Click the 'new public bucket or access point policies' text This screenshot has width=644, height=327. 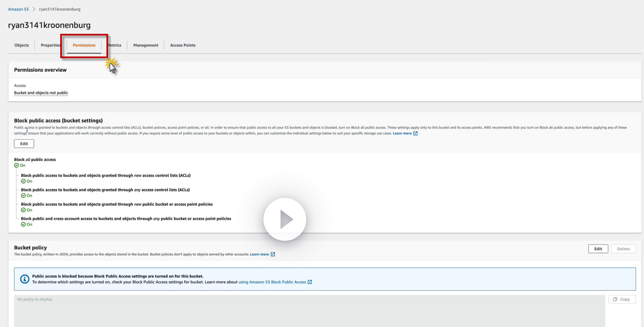click(x=117, y=204)
